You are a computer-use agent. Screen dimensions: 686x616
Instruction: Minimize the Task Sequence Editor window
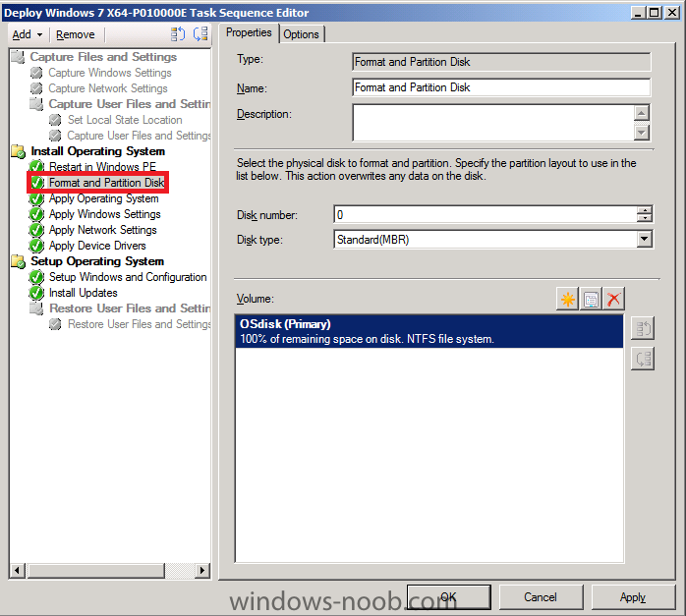point(638,12)
